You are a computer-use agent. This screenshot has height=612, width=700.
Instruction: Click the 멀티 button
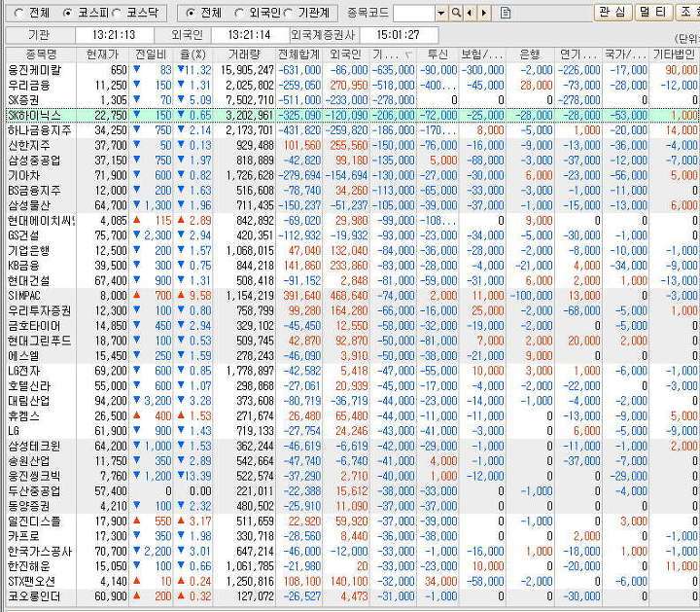pos(653,12)
